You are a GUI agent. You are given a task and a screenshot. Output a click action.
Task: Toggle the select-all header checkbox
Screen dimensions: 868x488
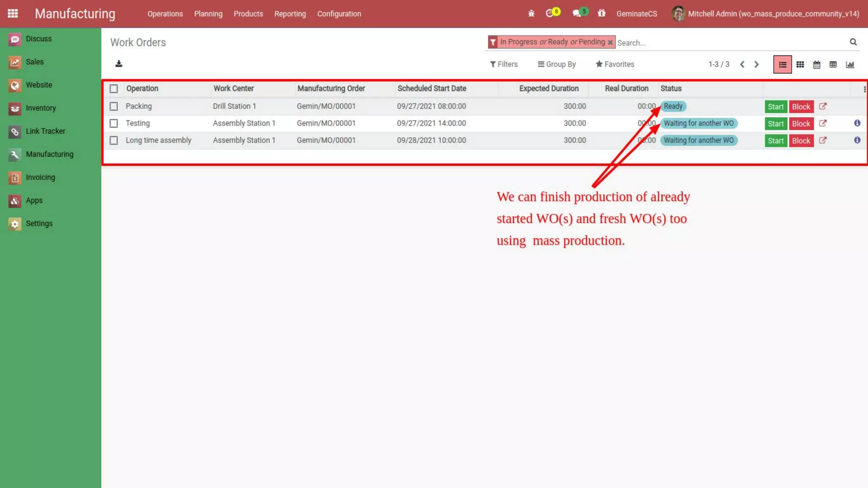coord(114,89)
